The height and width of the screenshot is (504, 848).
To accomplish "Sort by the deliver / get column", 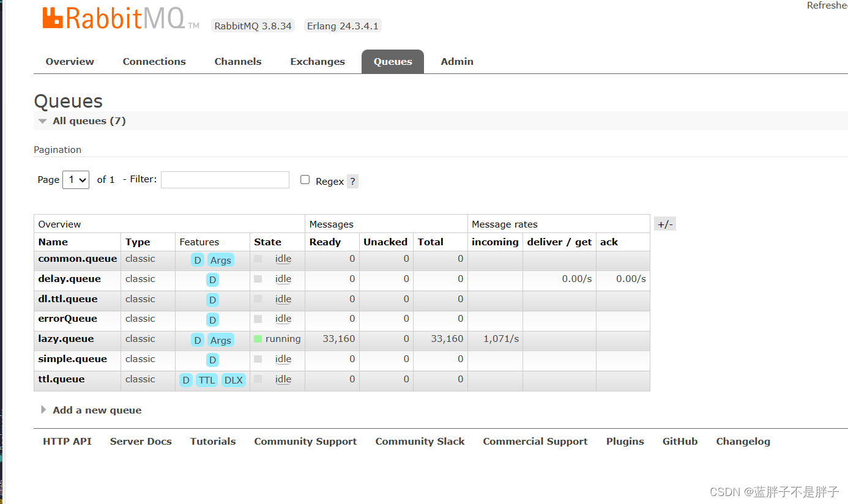I will click(559, 242).
